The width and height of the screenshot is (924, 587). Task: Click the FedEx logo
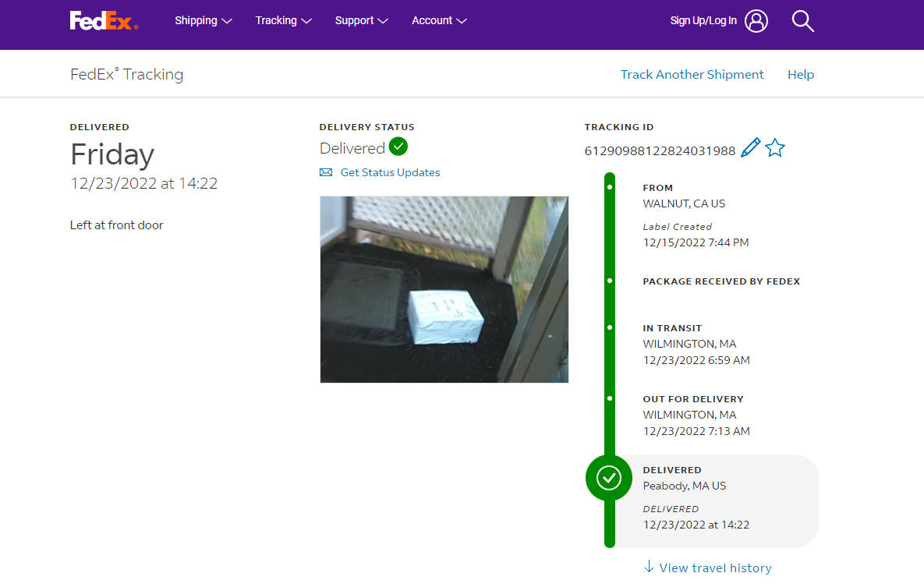104,21
